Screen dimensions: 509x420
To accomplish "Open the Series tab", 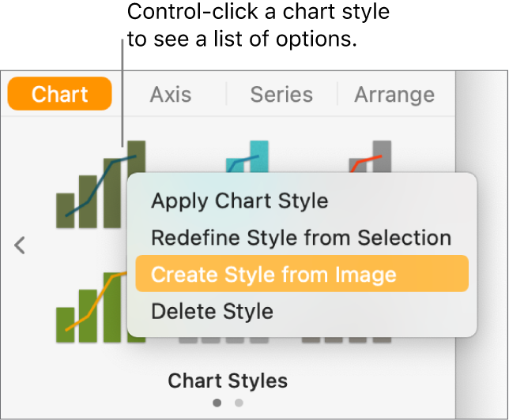I will coord(282,94).
